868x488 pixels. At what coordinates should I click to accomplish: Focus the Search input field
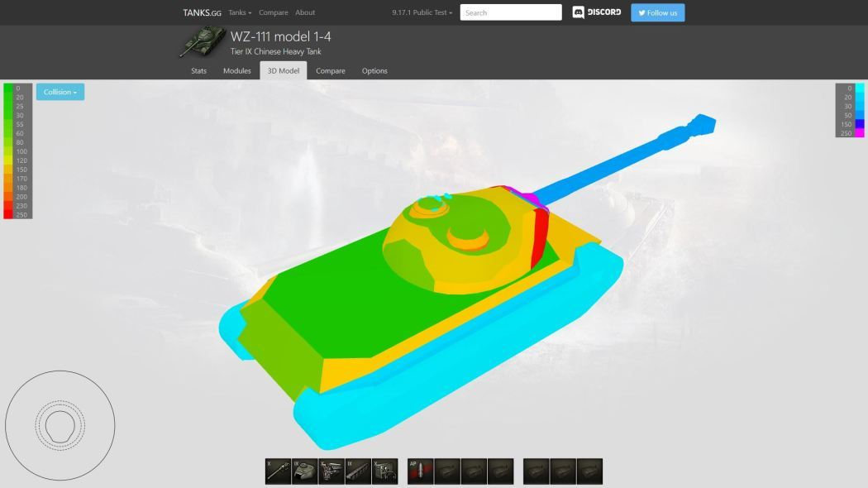point(511,12)
